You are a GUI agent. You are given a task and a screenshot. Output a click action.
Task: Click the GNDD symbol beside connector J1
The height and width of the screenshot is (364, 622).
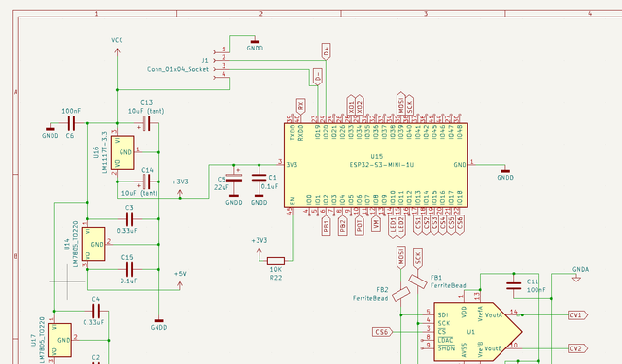255,41
